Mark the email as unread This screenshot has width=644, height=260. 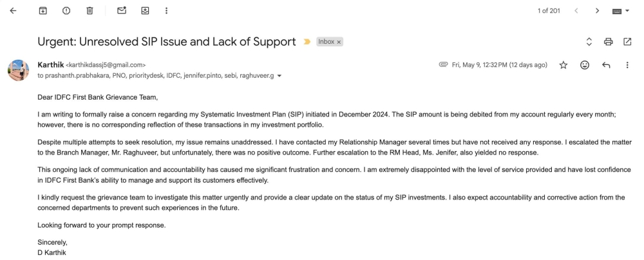pyautogui.click(x=122, y=11)
